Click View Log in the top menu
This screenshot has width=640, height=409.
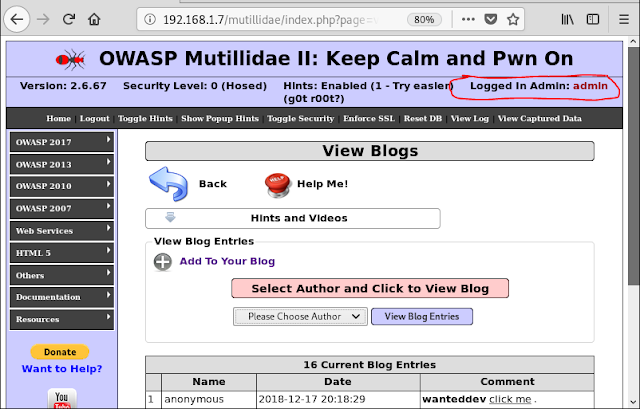click(x=470, y=118)
